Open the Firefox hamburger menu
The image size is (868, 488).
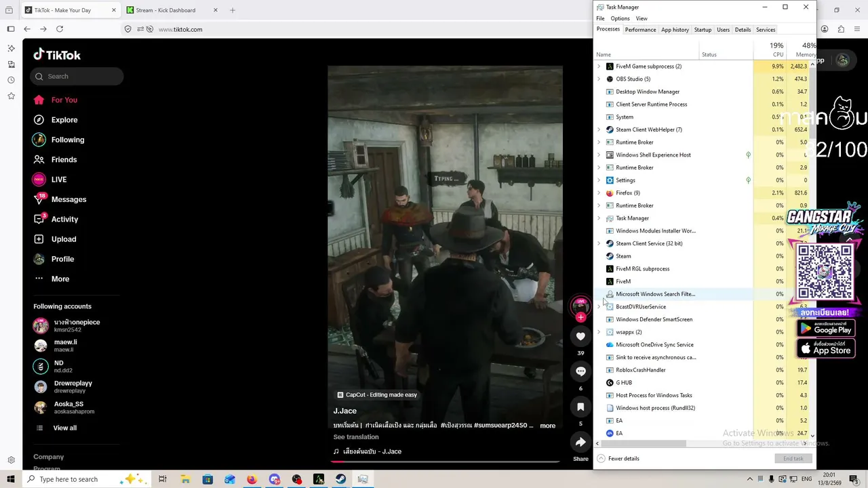click(x=857, y=29)
